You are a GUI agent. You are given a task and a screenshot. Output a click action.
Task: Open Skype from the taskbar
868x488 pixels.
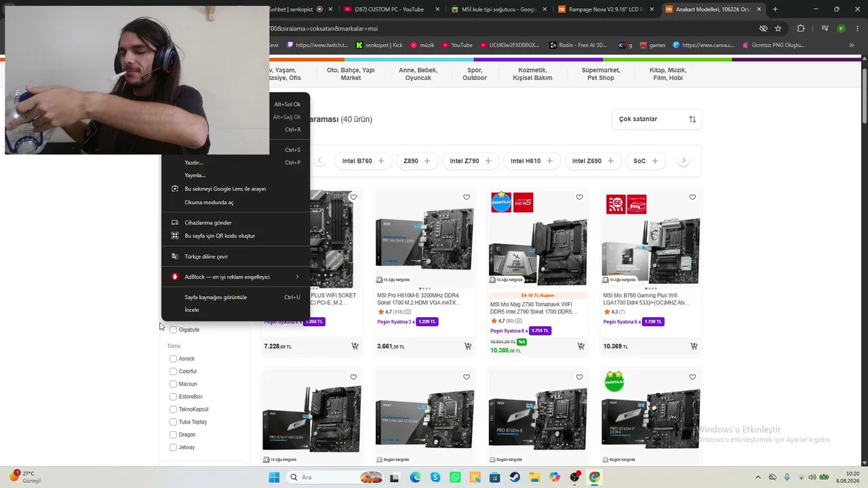click(435, 477)
